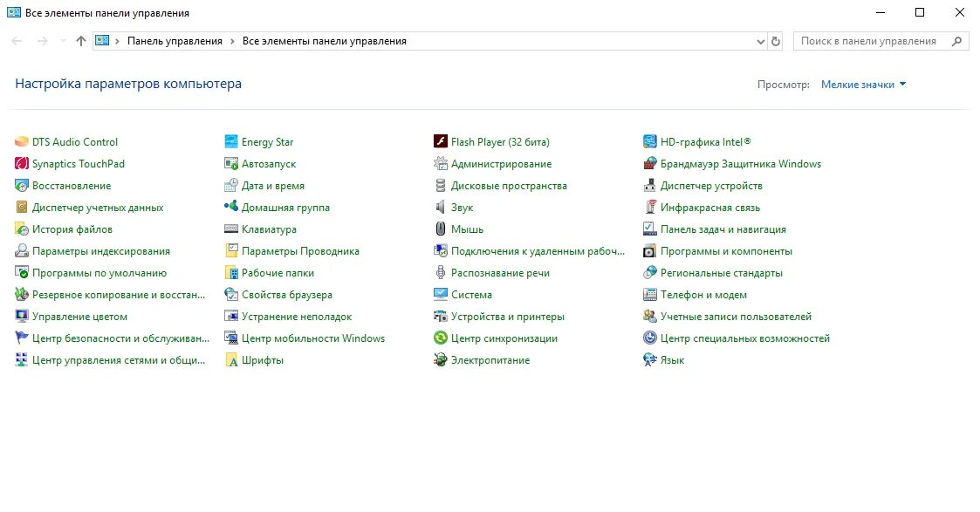Open История файлов icon

click(22, 229)
